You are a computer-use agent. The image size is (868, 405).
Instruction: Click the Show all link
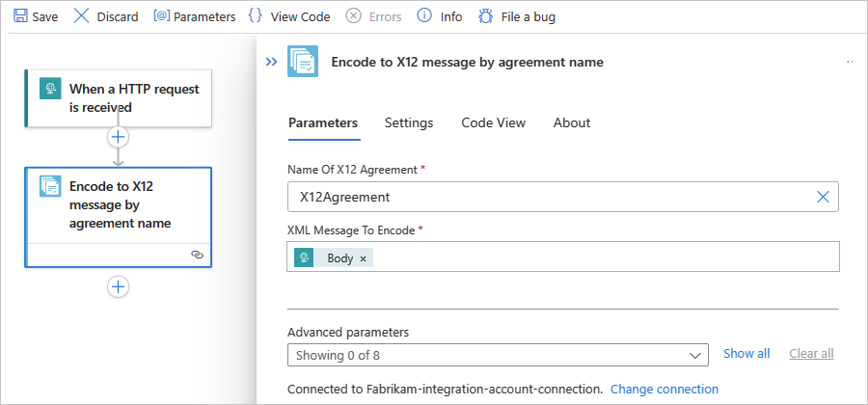tap(746, 354)
